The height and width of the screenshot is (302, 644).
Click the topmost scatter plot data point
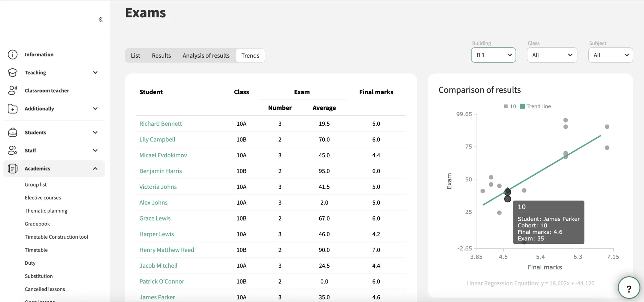[565, 120]
